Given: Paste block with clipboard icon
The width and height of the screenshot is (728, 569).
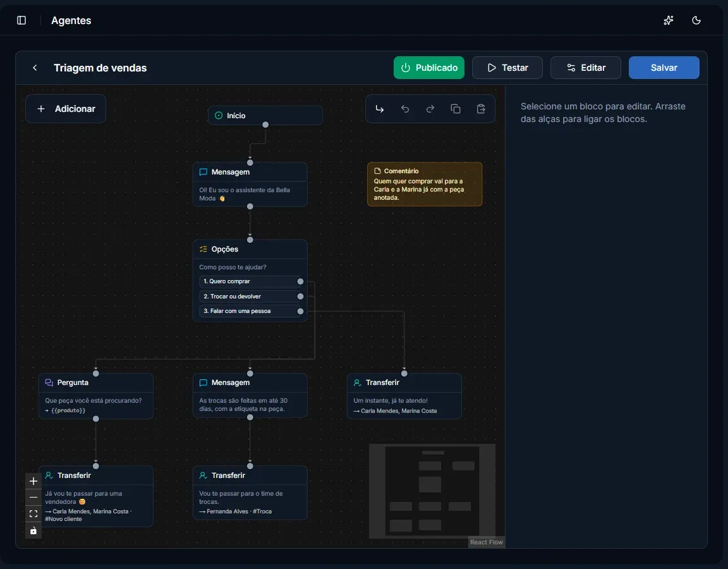Looking at the screenshot, I should click(481, 109).
